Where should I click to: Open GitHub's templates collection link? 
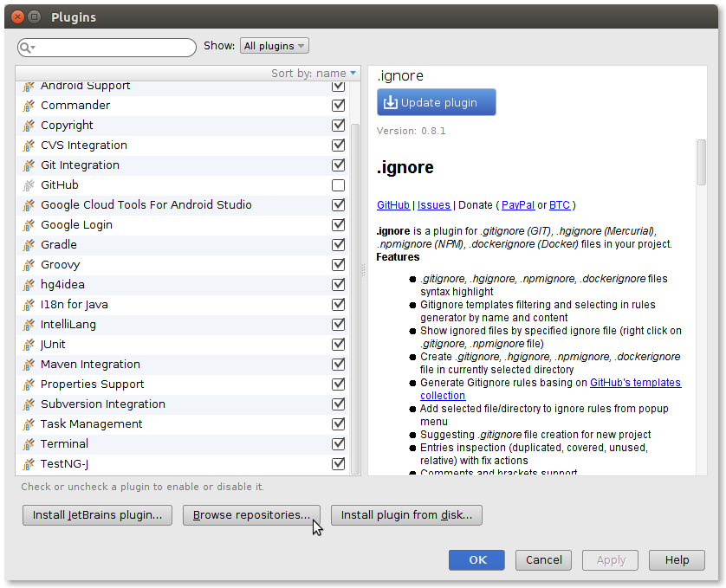tap(635, 383)
